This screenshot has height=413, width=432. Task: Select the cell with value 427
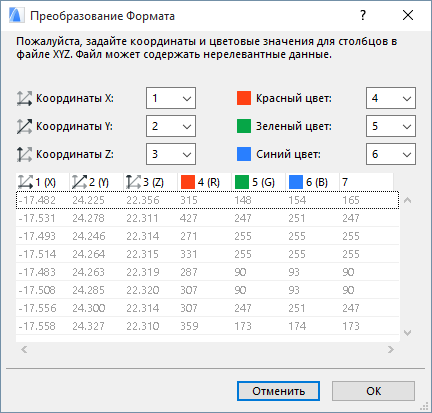pos(189,218)
